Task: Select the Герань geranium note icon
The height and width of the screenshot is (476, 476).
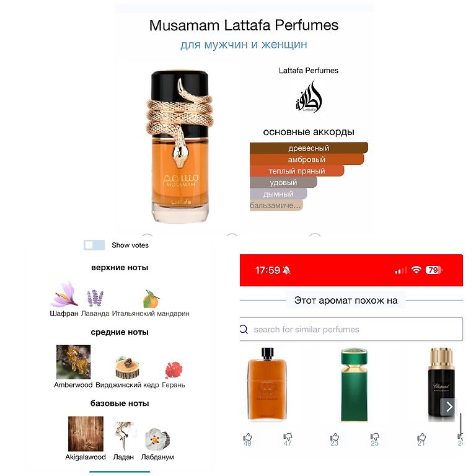Action: click(x=174, y=370)
